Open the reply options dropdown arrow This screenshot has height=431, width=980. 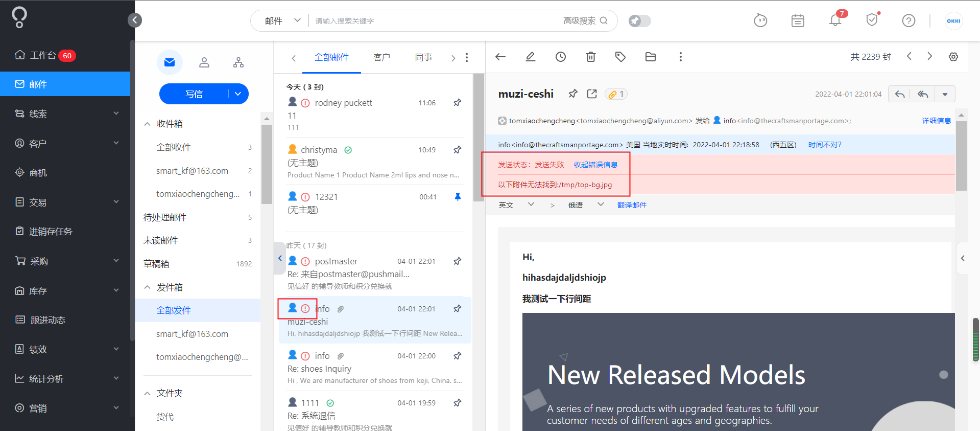945,94
